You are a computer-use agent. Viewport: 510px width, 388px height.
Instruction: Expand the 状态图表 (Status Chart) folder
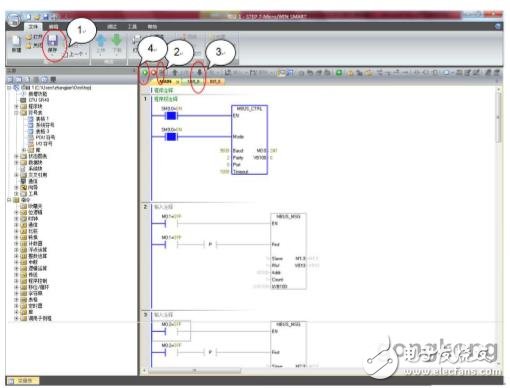(x=16, y=156)
